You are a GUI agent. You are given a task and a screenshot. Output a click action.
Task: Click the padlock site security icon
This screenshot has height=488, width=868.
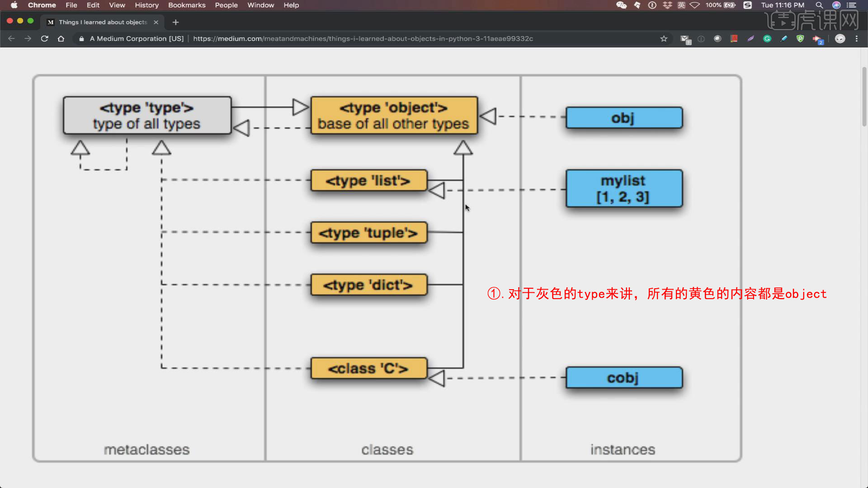click(81, 39)
